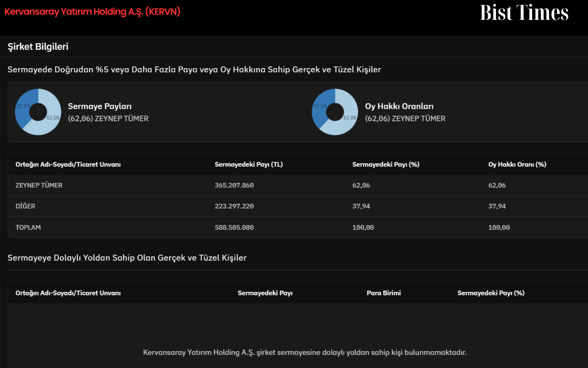Screen dimensions: 588x368
Task: Click the total value 588.505.080
Action: [234, 227]
